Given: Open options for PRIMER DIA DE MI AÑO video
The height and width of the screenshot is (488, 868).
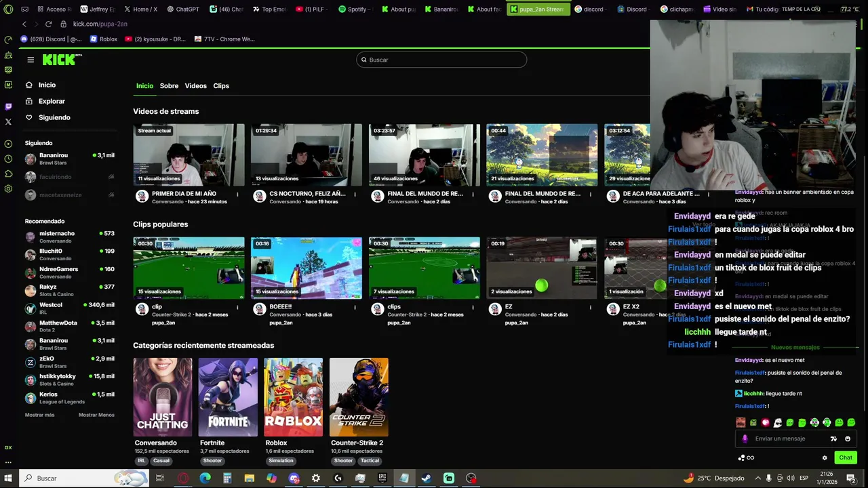Looking at the screenshot, I should (237, 194).
